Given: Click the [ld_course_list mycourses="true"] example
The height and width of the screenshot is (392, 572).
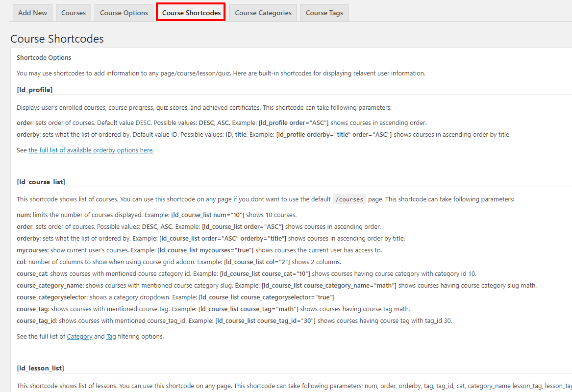Looking at the screenshot, I should [205, 250].
